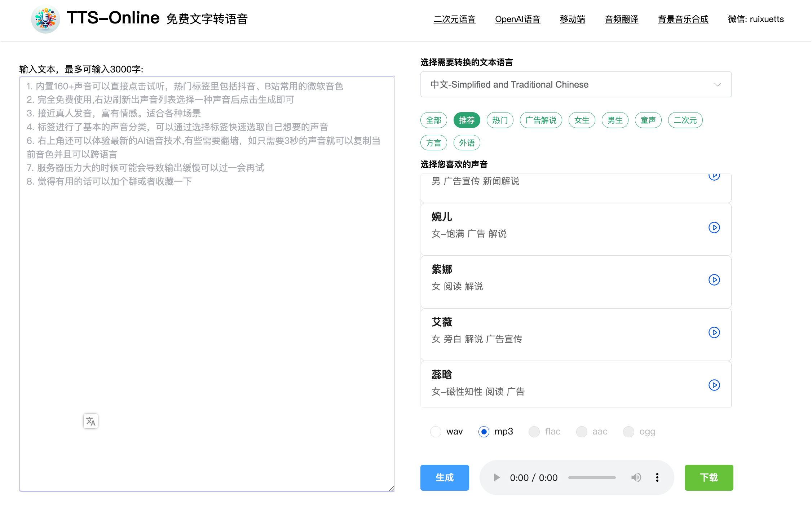
Task: Mute the audio player volume
Action: click(636, 477)
